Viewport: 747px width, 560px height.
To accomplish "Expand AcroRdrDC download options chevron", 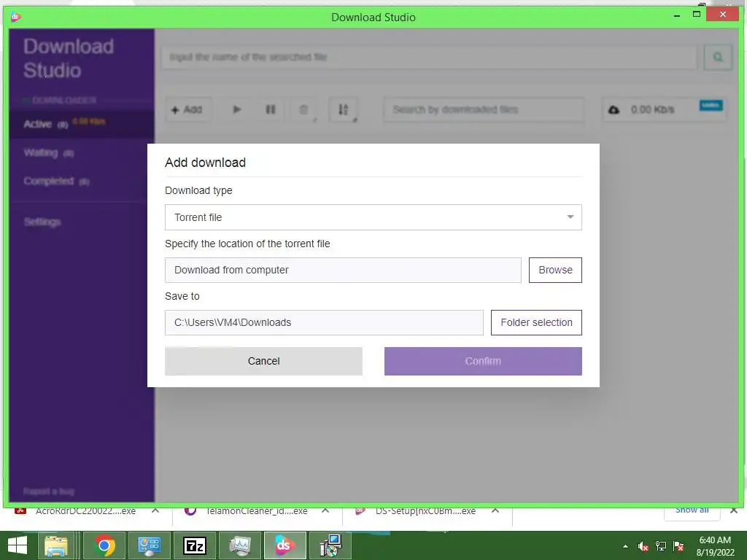I will coord(155,510).
